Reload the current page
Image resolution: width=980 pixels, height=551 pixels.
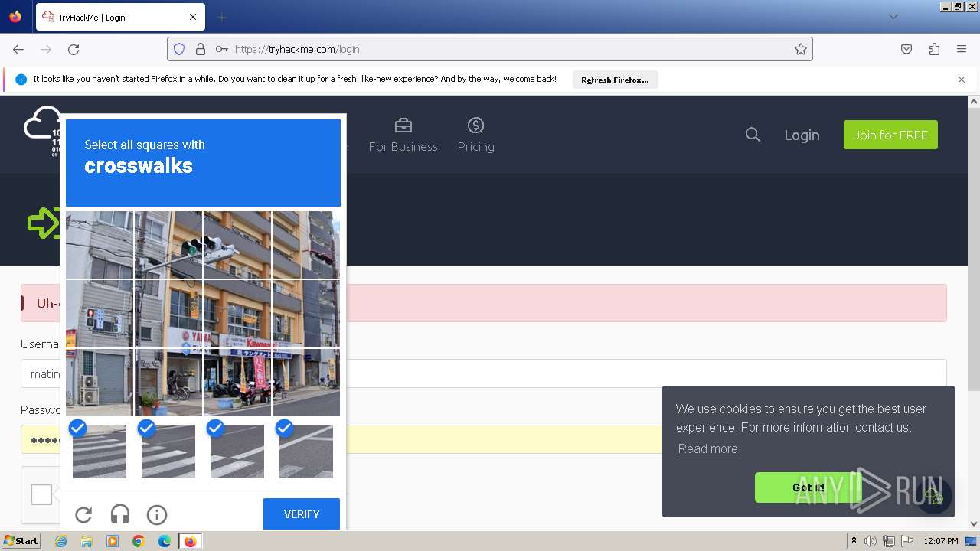point(73,49)
